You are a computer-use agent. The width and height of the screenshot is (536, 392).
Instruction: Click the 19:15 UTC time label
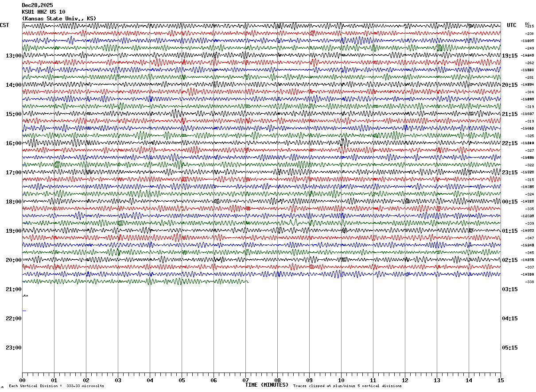tap(510, 56)
